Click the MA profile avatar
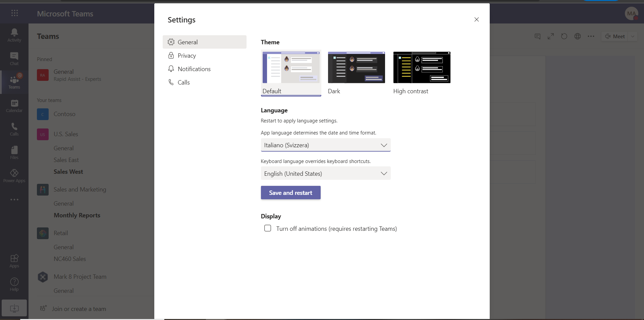Image resolution: width=644 pixels, height=320 pixels. point(632,13)
